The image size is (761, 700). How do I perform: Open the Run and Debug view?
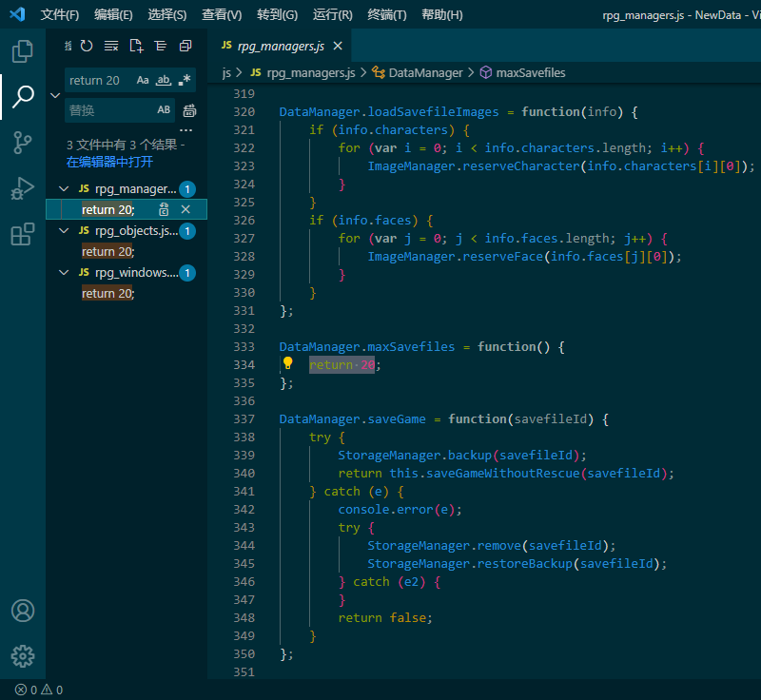click(22, 188)
